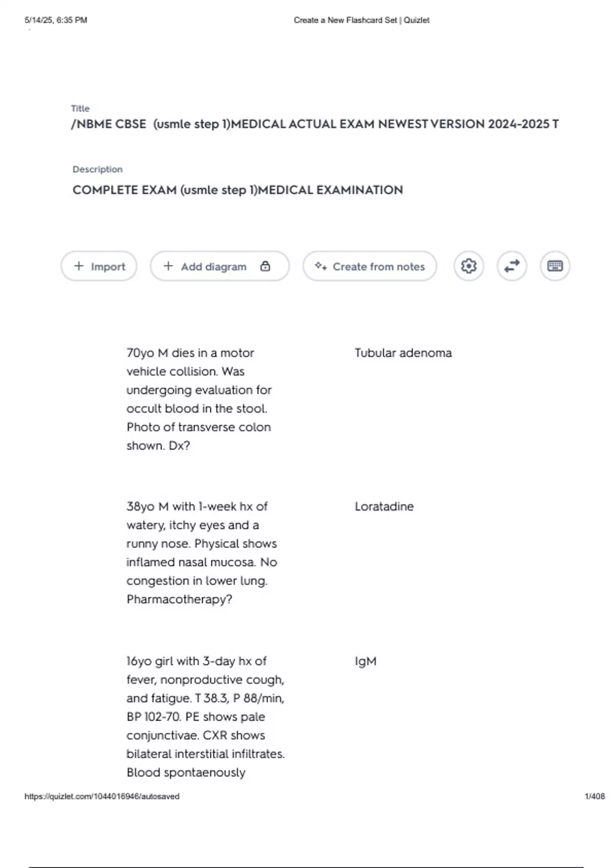
Task: Select the Tubular adenoma definition
Action: [403, 353]
